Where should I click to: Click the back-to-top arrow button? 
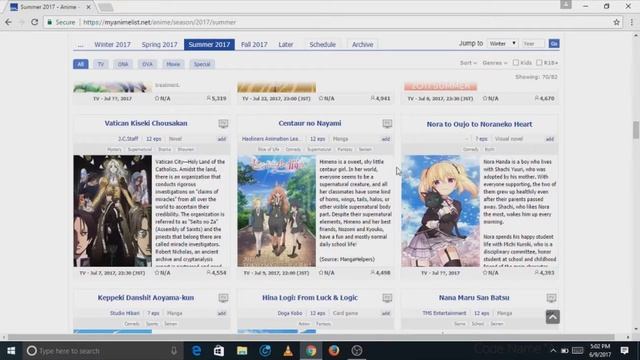[553, 317]
